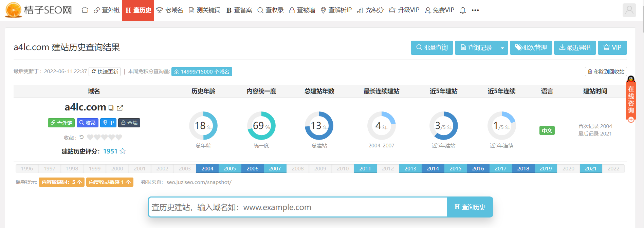The width and height of the screenshot is (644, 228).
Task: Click 内容敏感词: 5 个 warning badge
Action: [61, 182]
